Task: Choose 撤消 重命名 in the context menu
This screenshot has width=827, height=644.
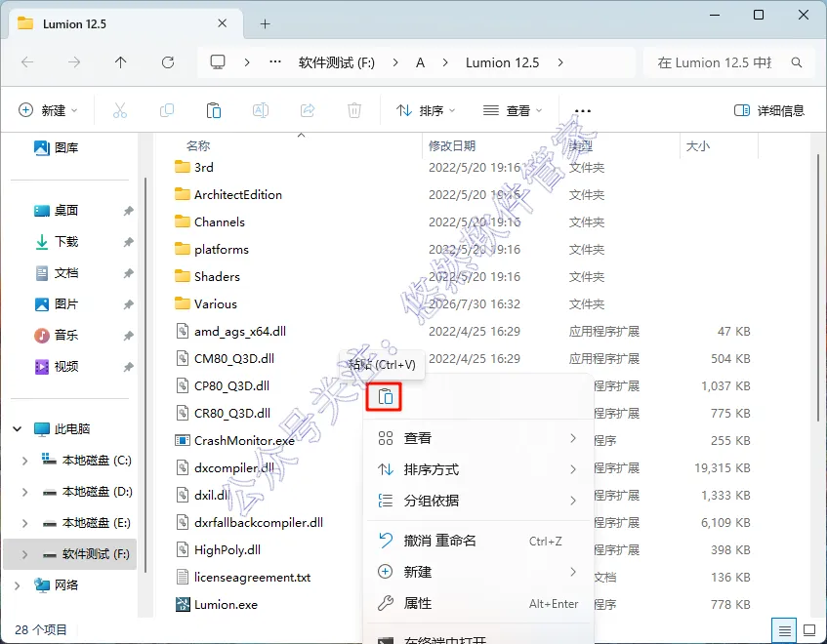Action: click(477, 541)
